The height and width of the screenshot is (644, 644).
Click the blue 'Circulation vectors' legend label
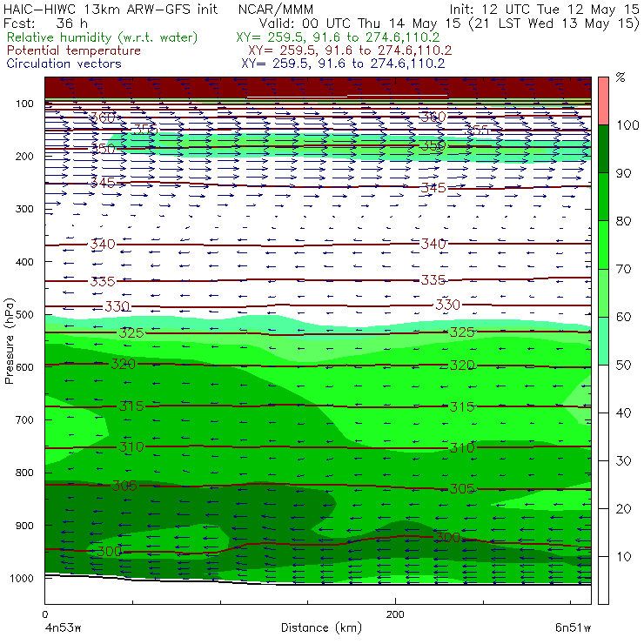coord(64,64)
